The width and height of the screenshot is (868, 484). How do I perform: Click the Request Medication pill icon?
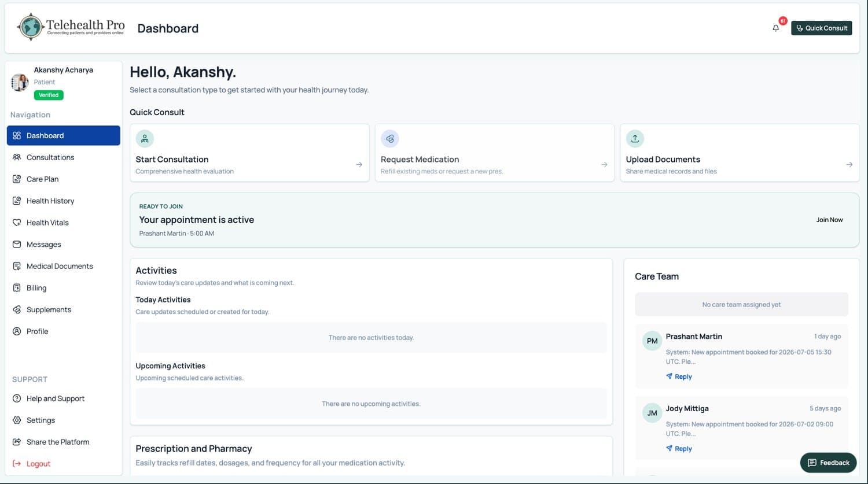[x=390, y=139]
